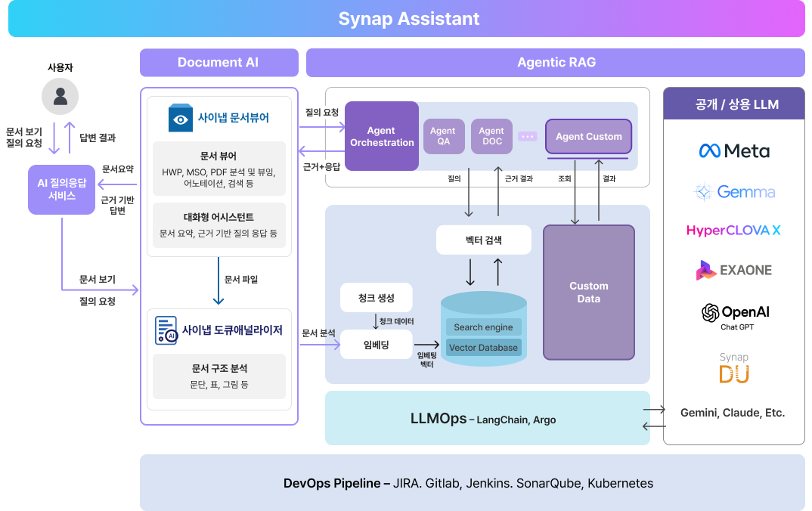Select the Gemma logo
This screenshot has height=511, width=812.
[733, 192]
